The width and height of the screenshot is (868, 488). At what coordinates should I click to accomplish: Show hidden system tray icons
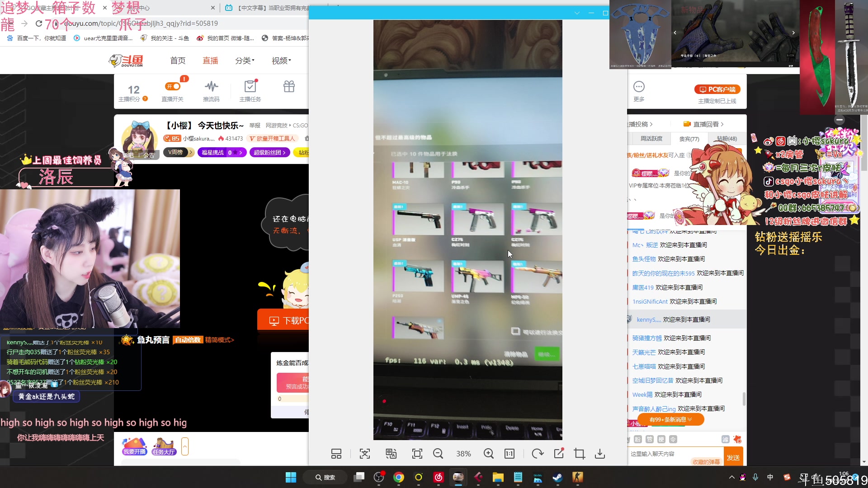coord(731,477)
